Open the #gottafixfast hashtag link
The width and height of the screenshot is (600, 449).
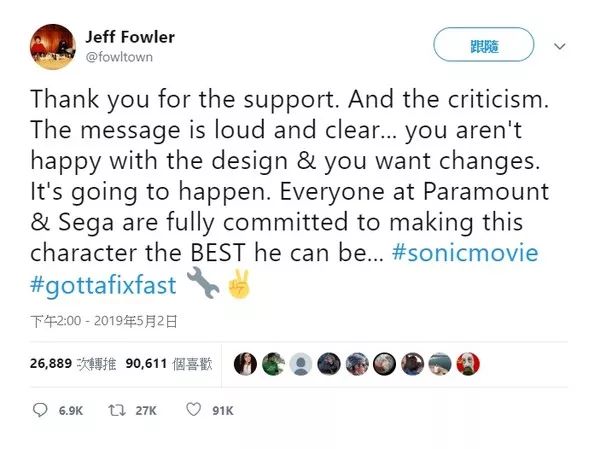104,285
